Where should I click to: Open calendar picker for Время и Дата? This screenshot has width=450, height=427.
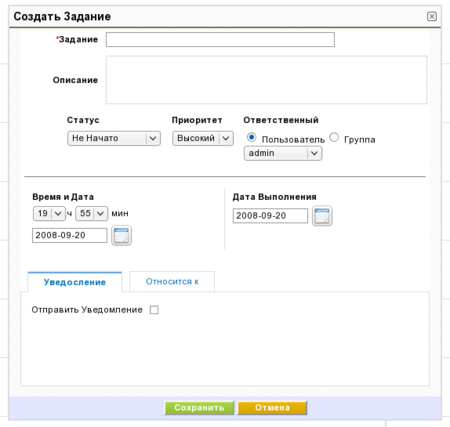121,235
